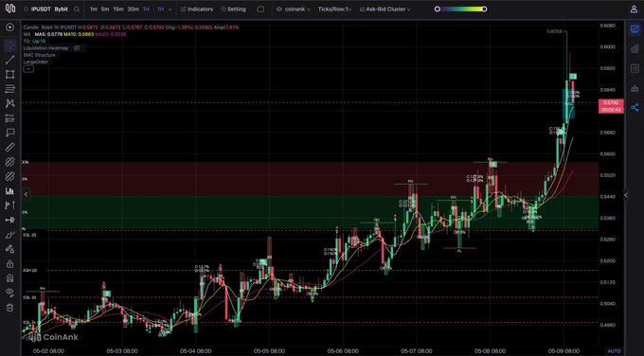Click the 0.6000 price axis label
This screenshot has height=356, width=644.
(607, 46)
